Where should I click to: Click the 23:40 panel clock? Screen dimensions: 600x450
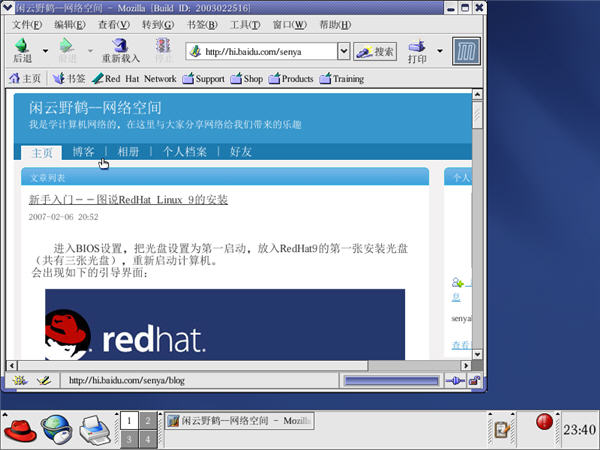(579, 430)
